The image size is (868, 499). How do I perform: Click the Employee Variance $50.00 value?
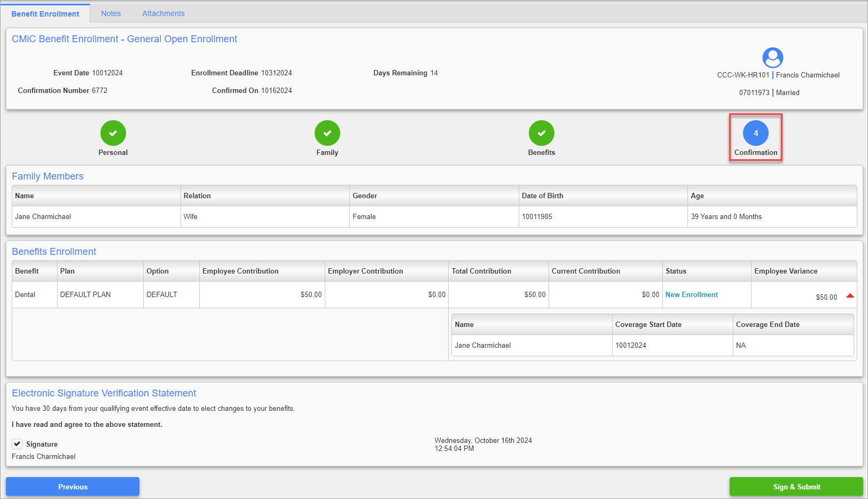tap(826, 297)
